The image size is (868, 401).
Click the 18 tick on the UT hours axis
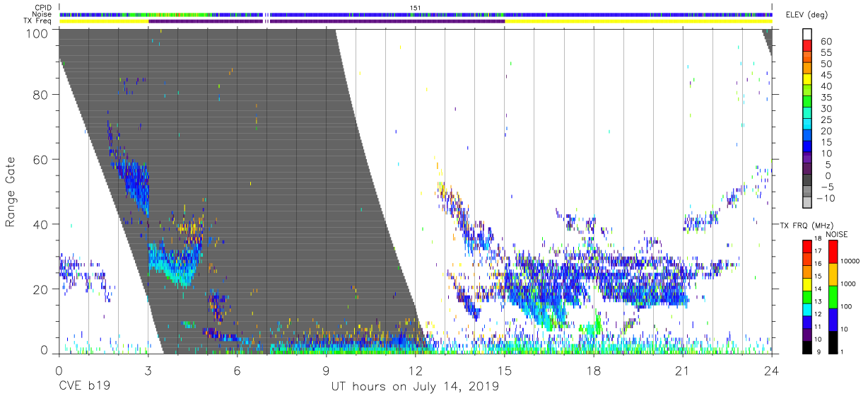pyautogui.click(x=593, y=371)
